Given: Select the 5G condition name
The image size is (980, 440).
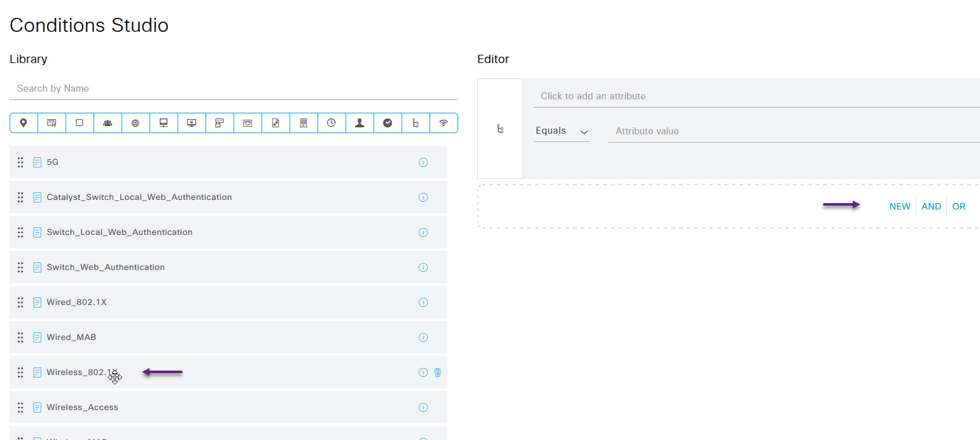Looking at the screenshot, I should (53, 162).
